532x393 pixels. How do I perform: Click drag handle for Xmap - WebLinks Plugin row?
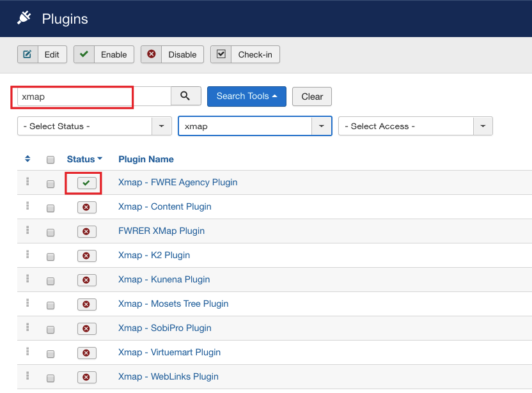point(27,376)
